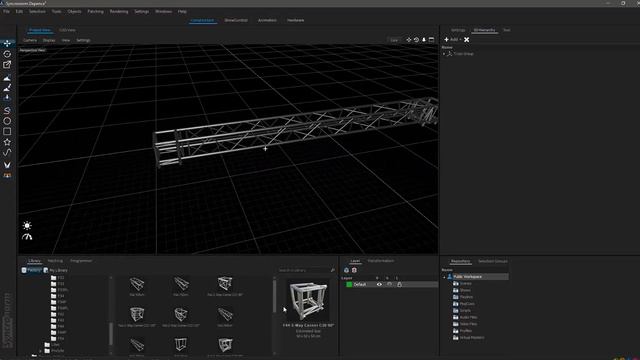Open the Rendering menu

(119, 11)
